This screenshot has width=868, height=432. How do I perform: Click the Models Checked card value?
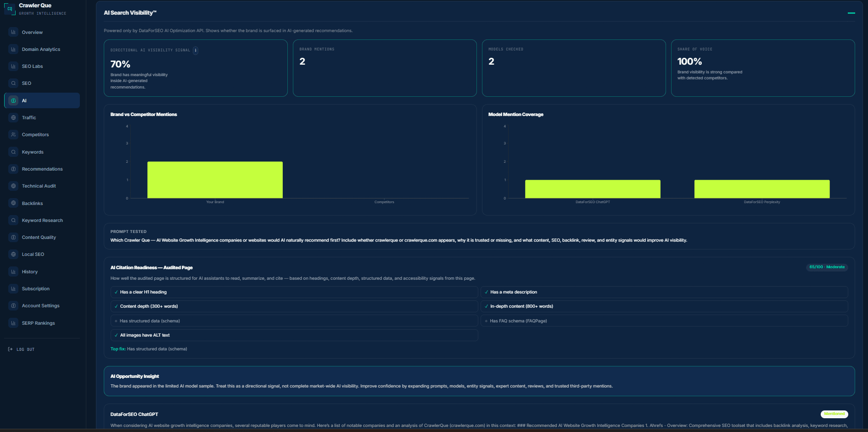pyautogui.click(x=491, y=61)
